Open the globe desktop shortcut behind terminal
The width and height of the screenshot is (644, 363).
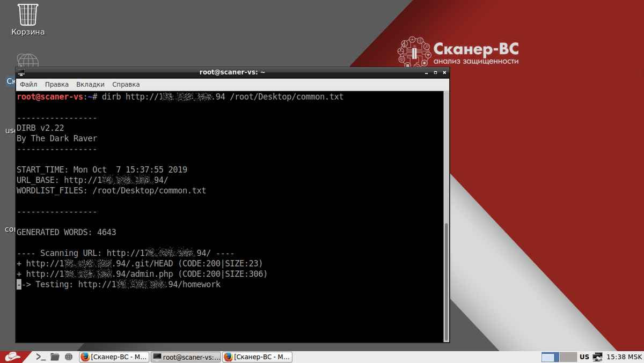27,60
